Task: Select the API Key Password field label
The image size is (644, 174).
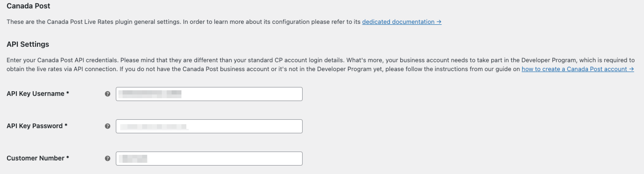Action: (37, 126)
